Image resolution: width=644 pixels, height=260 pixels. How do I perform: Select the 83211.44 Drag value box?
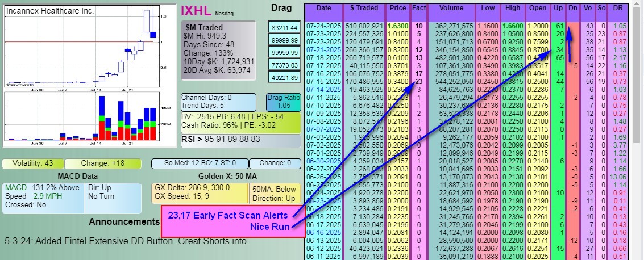click(285, 27)
